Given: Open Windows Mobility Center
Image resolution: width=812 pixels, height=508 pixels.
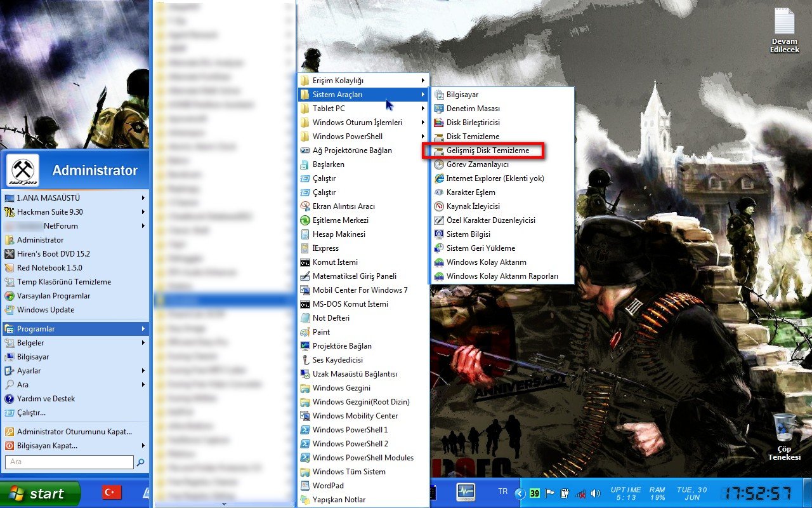Looking at the screenshot, I should pos(363,416).
